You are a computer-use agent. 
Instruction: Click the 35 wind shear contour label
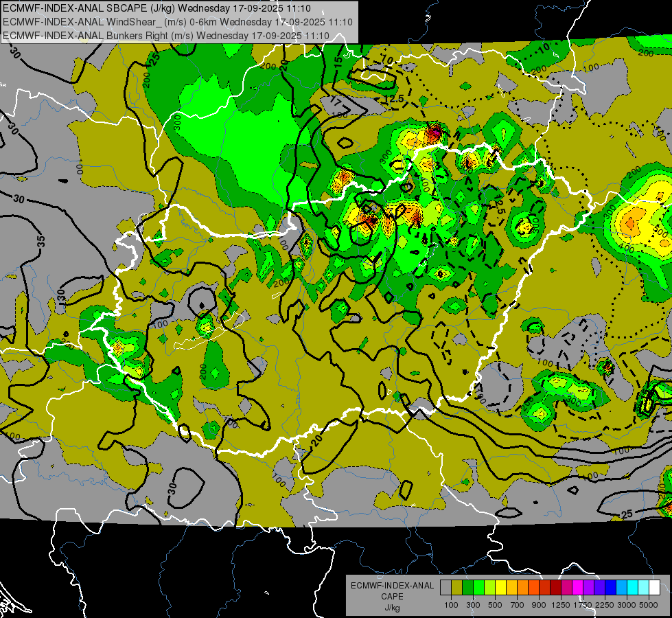coord(40,241)
